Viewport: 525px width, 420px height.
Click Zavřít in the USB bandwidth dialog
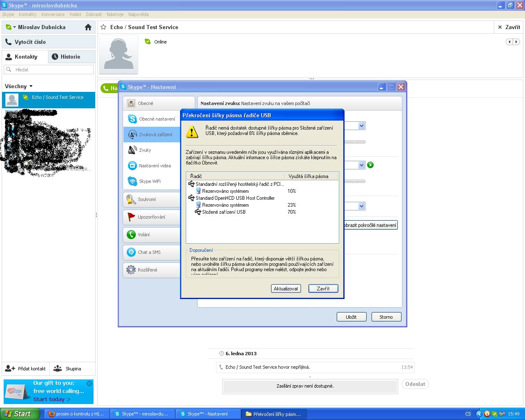point(323,289)
